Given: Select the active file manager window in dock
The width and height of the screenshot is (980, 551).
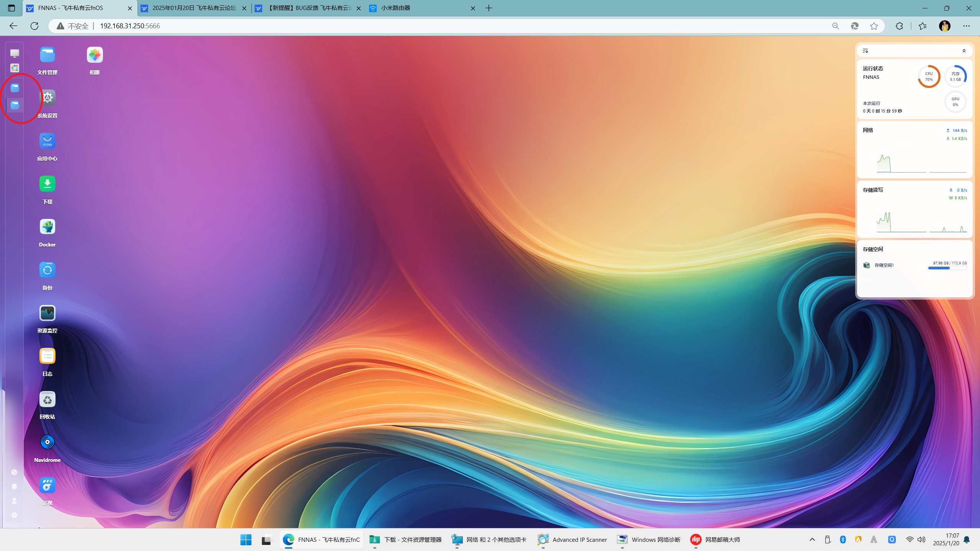Looking at the screenshot, I should coord(15,105).
